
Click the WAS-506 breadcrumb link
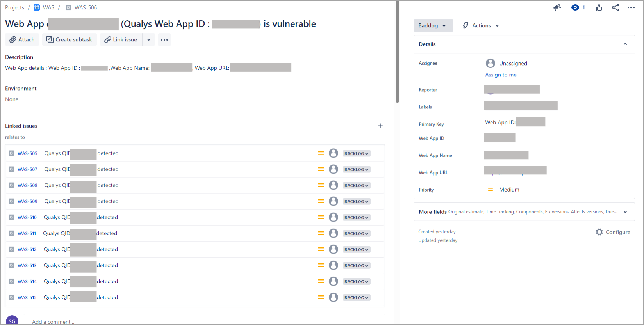point(86,7)
